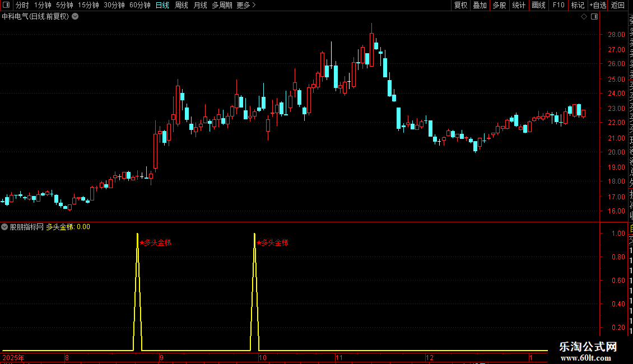This screenshot has height=364, width=633.
Task: Click the first ★多头金梯 signal label
Action: pyautogui.click(x=155, y=242)
